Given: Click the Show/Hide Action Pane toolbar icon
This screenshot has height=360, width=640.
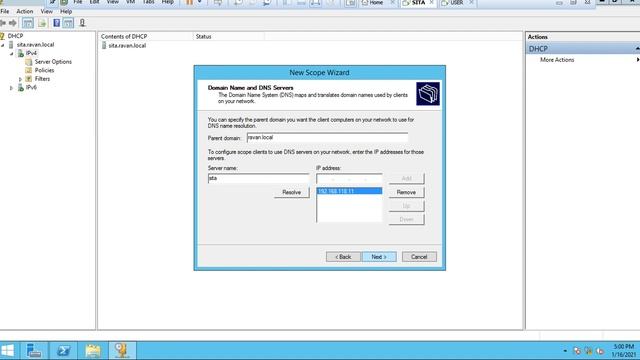Looking at the screenshot, I should [68, 23].
